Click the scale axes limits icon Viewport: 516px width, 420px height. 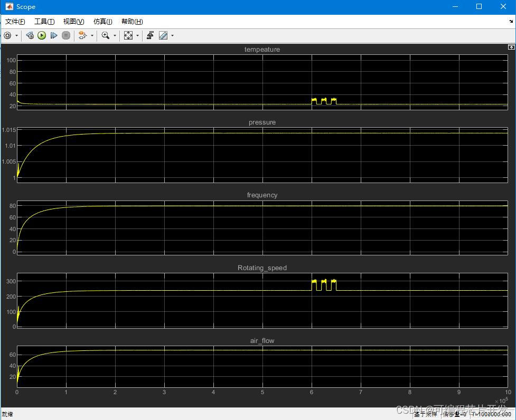point(128,35)
